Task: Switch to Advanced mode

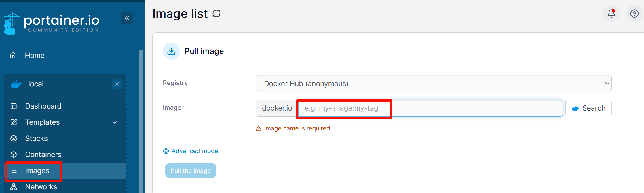Action: tap(195, 151)
